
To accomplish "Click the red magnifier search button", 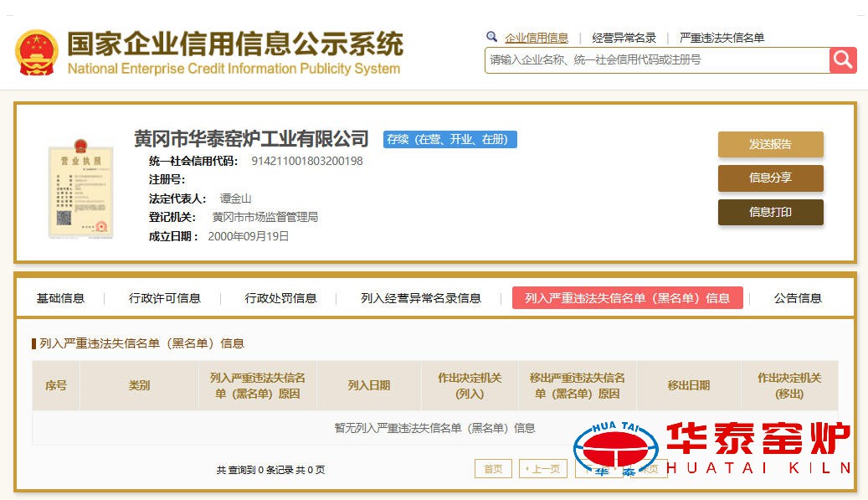I will coord(843,59).
